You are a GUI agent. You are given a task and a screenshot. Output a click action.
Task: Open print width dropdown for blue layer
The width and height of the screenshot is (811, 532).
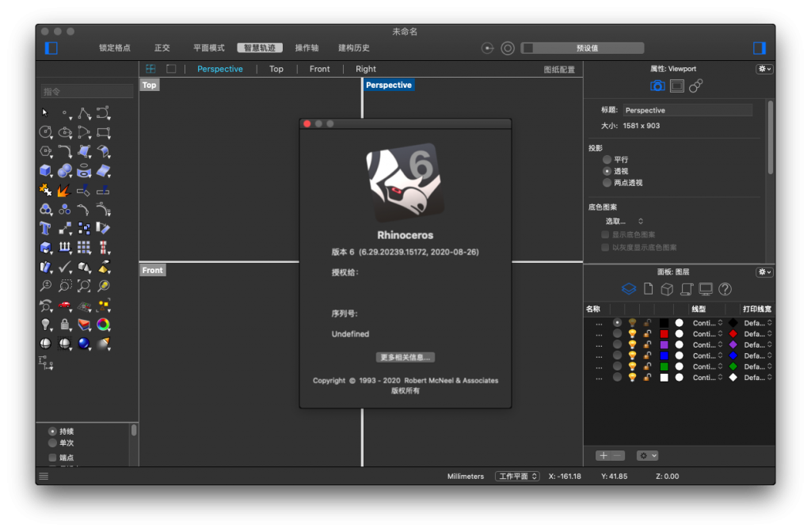[x=758, y=355]
